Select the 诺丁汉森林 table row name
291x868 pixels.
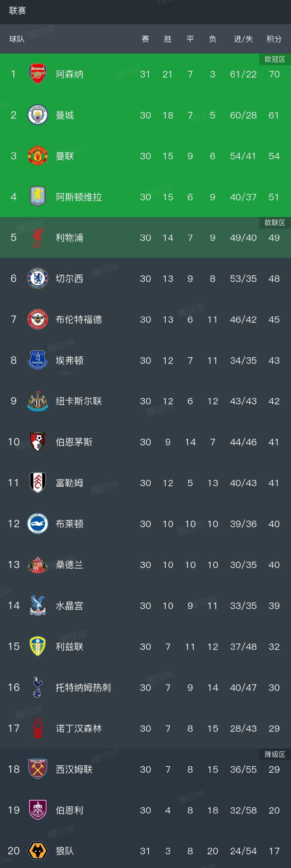79,729
